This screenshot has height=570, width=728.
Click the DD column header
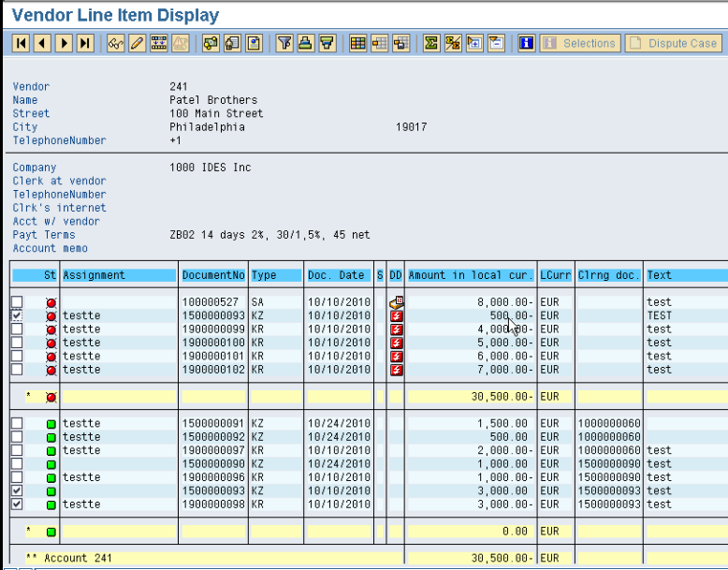coord(396,275)
